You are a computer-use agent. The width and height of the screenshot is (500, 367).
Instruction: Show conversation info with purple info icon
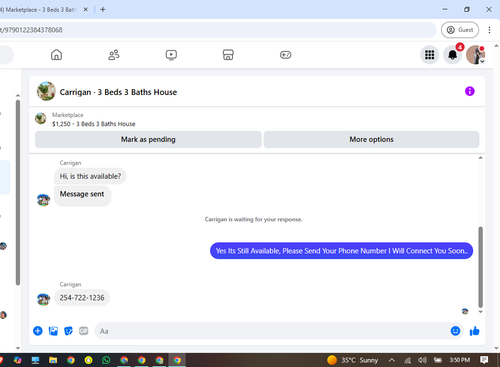tap(470, 91)
